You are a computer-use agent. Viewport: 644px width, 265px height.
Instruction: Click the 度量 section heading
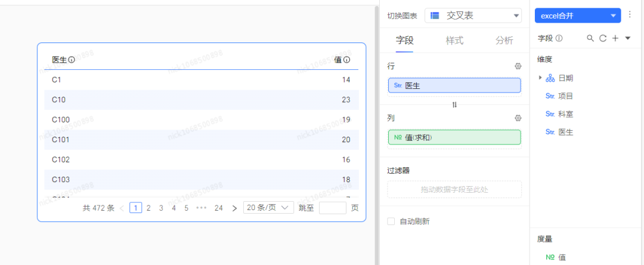click(544, 239)
